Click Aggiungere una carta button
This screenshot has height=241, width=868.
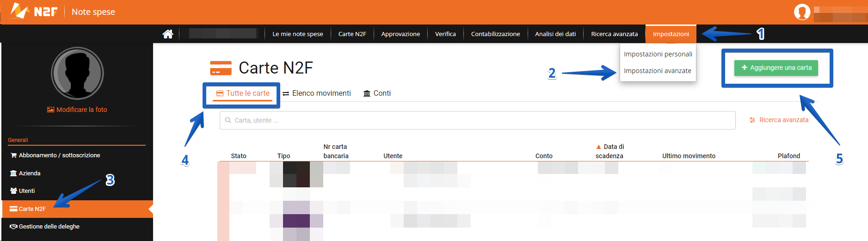coord(776,68)
